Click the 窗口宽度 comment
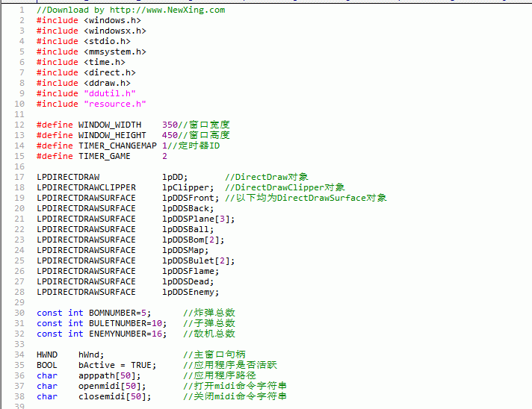 [x=204, y=125]
